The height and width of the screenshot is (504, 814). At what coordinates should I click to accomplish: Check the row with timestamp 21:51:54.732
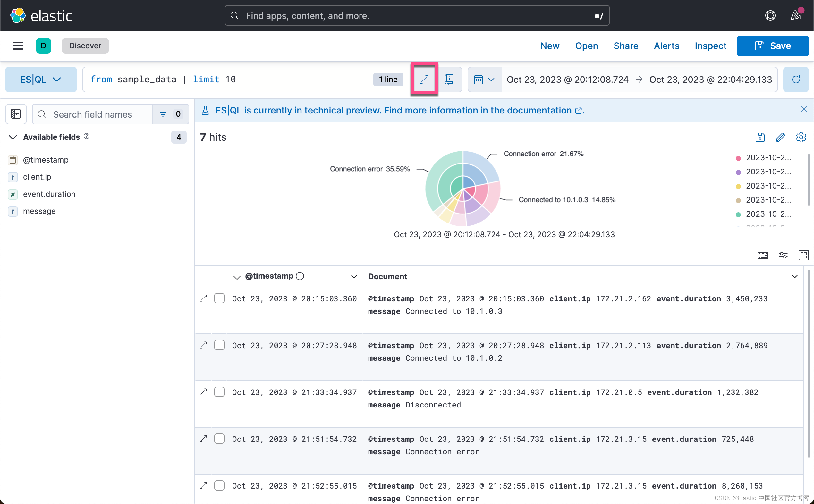pyautogui.click(x=219, y=439)
